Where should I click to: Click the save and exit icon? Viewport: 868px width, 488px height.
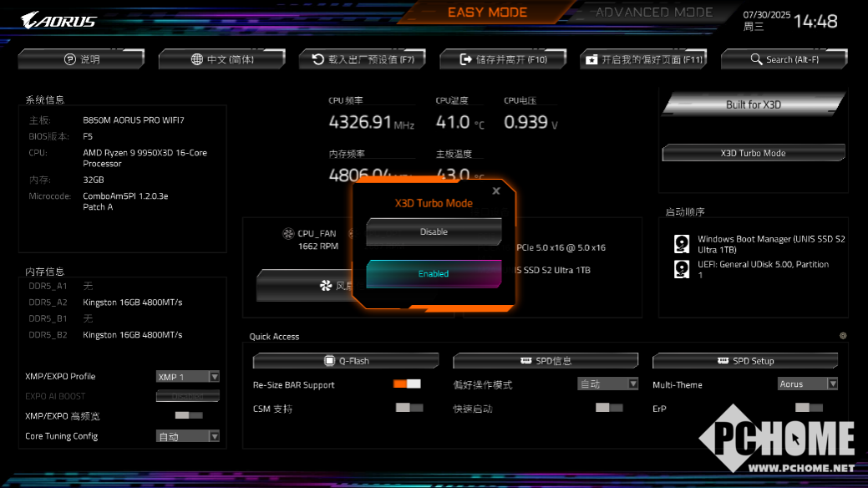(x=466, y=59)
